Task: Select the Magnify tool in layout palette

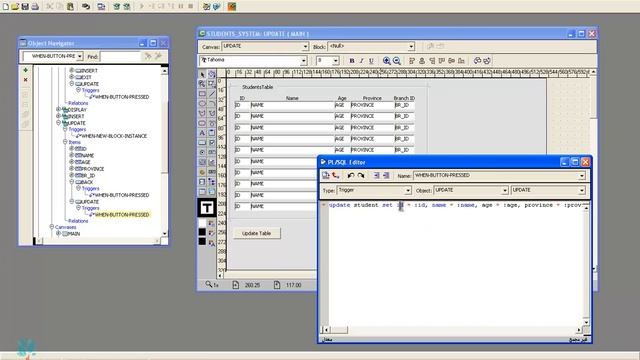Action: 202,84
